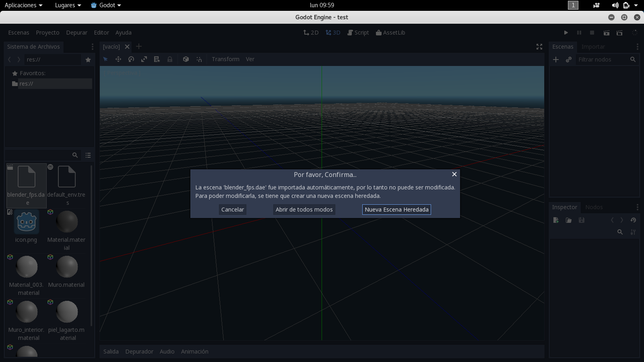644x362 pixels.
Task: Close the Por favor, Confirma dialog
Action: click(x=454, y=174)
